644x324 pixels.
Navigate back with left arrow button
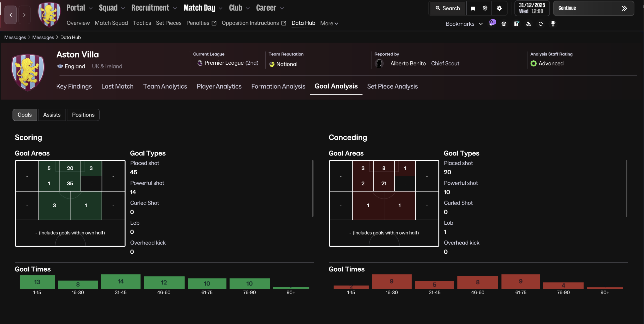[x=11, y=15]
